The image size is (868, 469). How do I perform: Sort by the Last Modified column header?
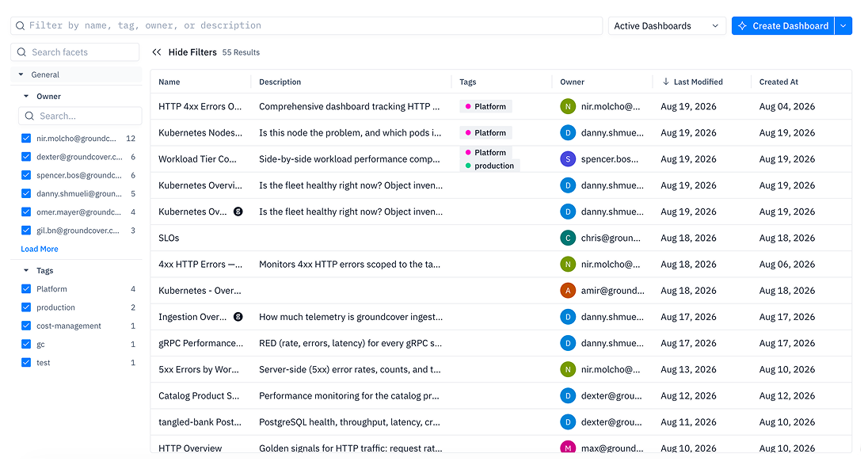pos(698,82)
